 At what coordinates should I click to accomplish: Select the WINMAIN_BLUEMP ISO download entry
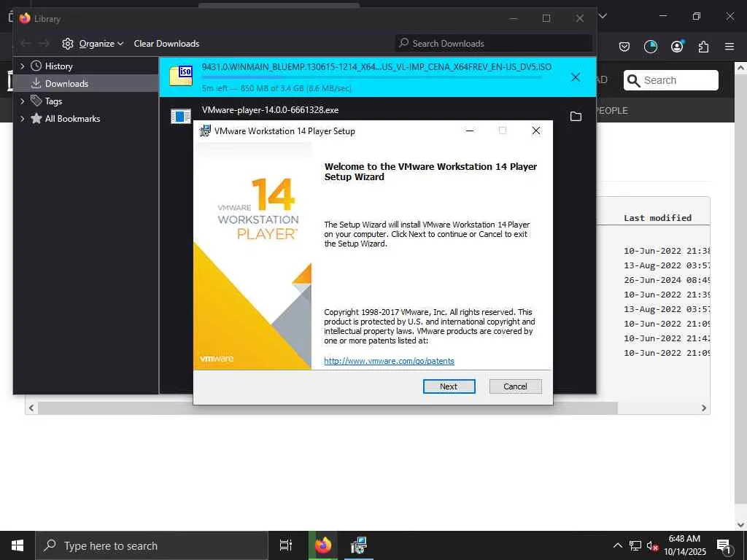coord(377,77)
